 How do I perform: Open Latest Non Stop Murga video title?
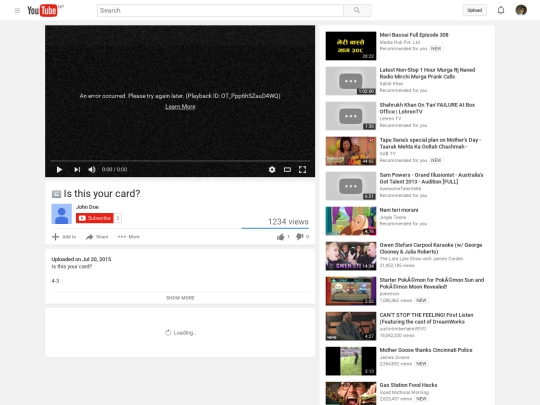(427, 73)
